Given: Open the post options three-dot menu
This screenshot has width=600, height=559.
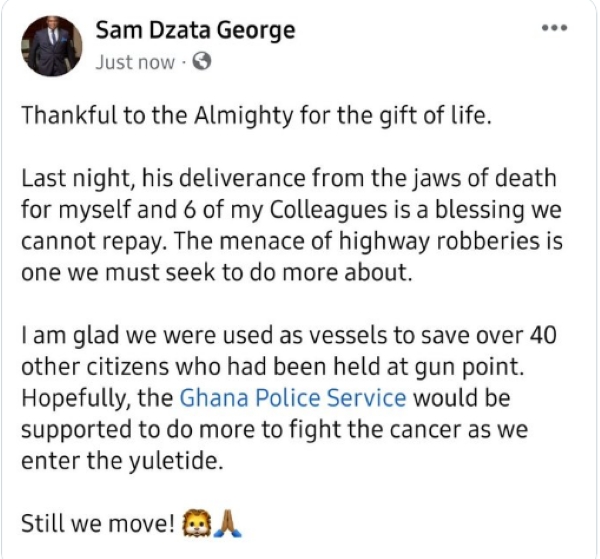Looking at the screenshot, I should 554,28.
